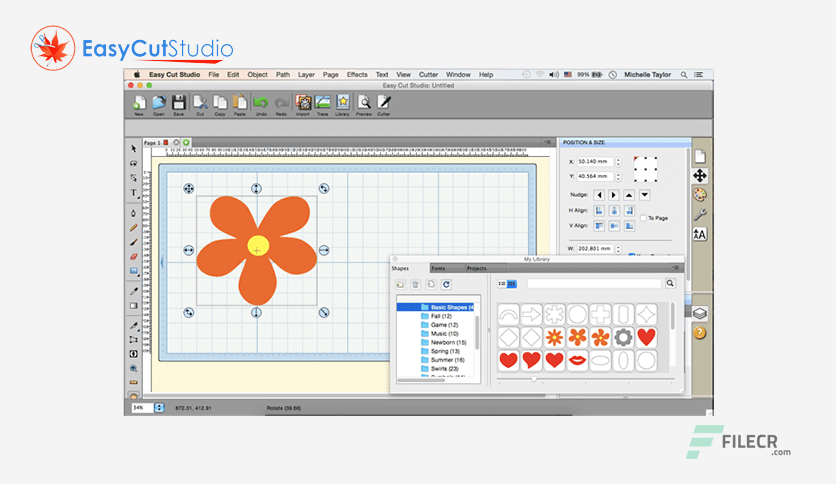Click the Redo toolbar icon
The width and height of the screenshot is (836, 484).
point(281,104)
